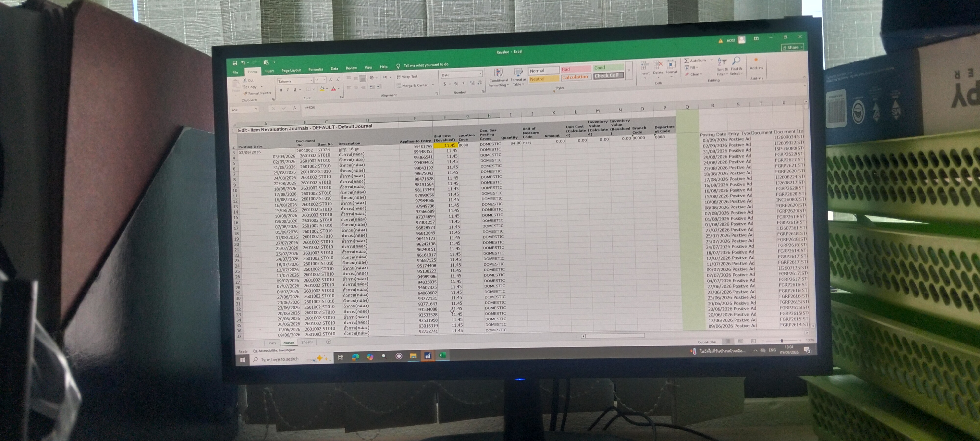Activate the Format Painter brush
This screenshot has width=980, height=441.
point(257,93)
